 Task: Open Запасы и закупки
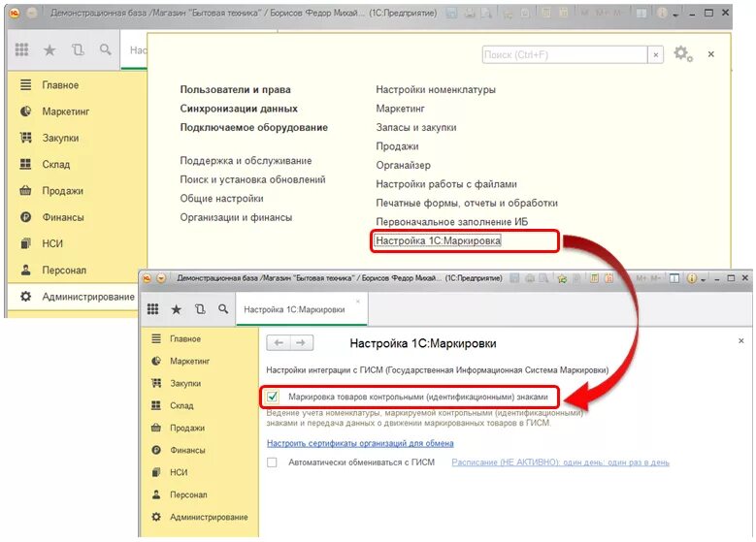[x=416, y=127]
